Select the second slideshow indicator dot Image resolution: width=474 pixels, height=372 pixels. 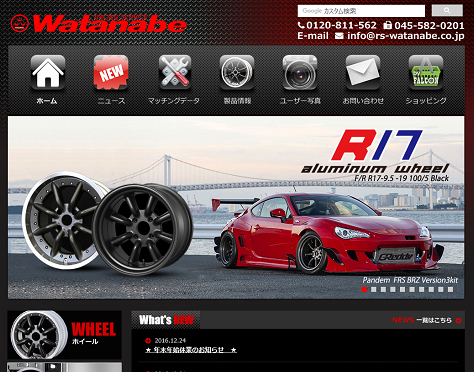coord(374,289)
